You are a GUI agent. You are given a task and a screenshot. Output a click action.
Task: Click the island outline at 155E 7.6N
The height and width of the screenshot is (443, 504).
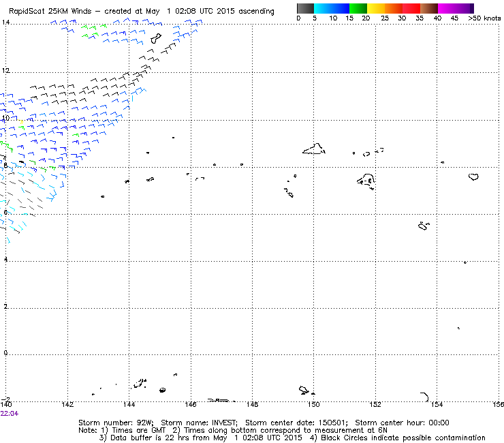point(473,177)
